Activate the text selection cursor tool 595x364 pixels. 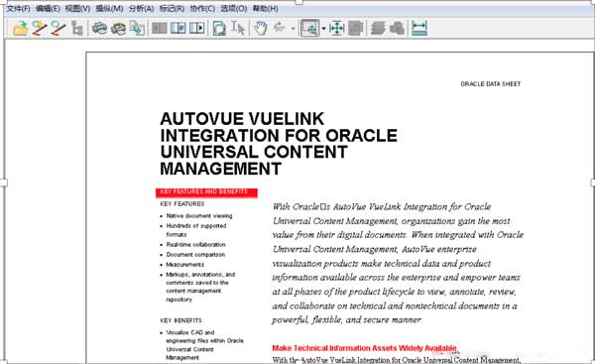pyautogui.click(x=238, y=29)
